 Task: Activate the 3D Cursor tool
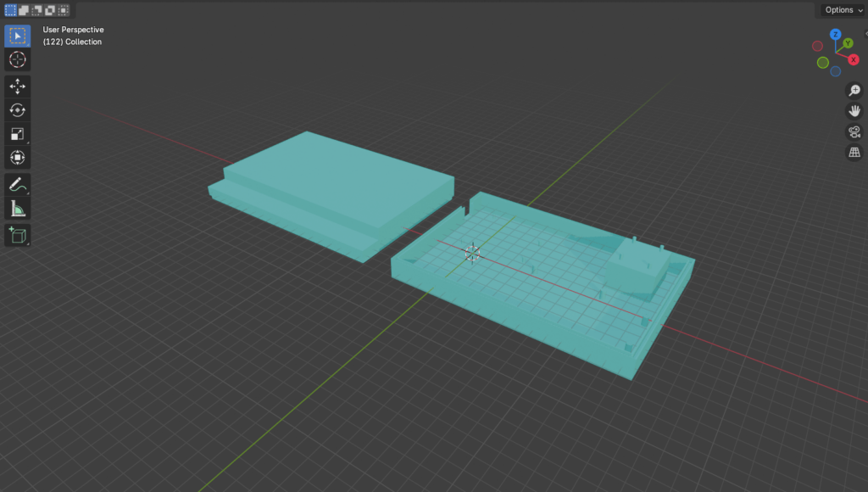pyautogui.click(x=17, y=59)
